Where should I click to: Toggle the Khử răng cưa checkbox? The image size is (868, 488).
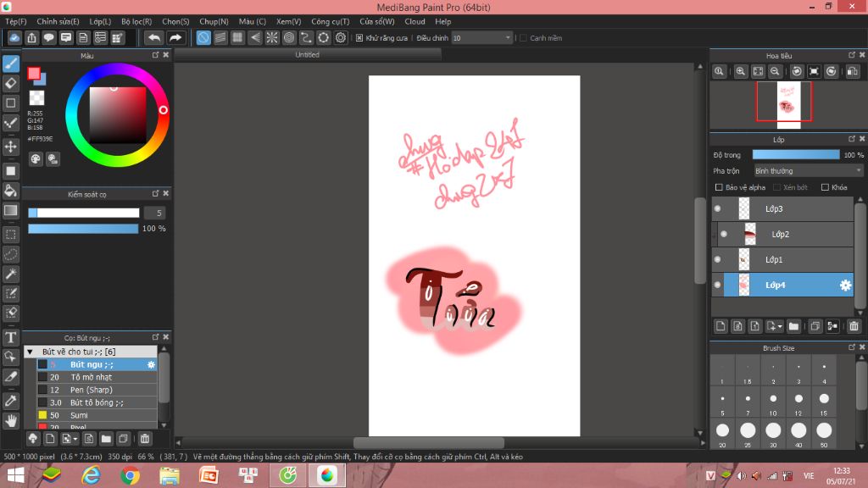(x=359, y=37)
